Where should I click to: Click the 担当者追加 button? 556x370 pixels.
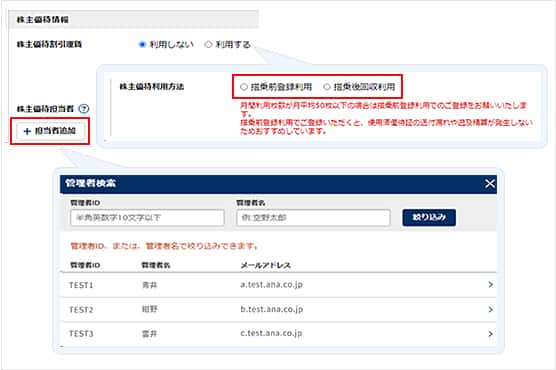(50, 131)
